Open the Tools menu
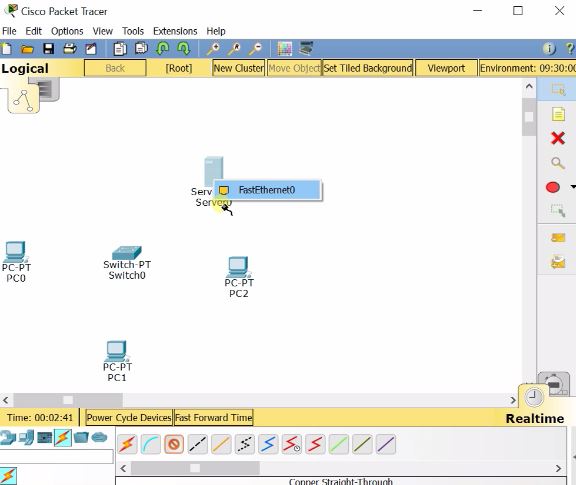Viewport: 576px width, 485px height. point(133,31)
